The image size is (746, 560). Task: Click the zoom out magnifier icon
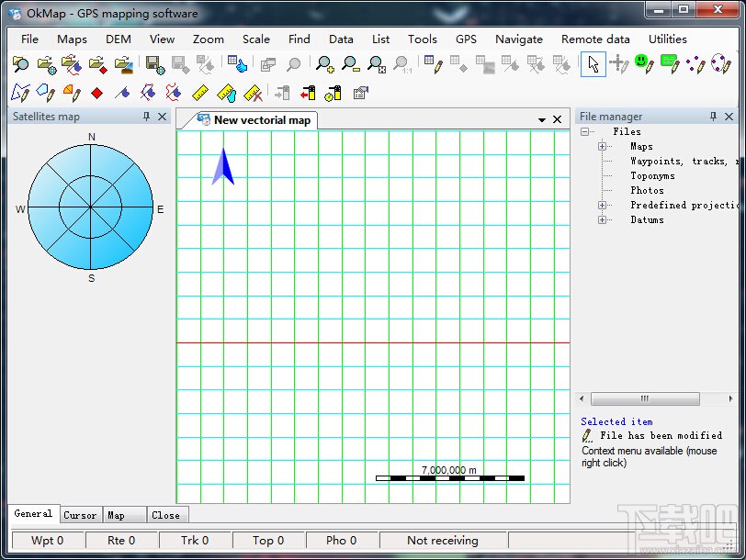350,64
